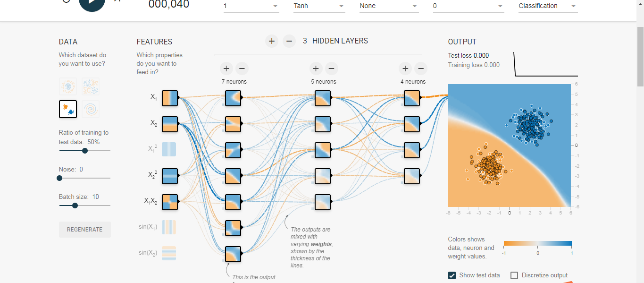Open the Classification problem type dropdown
644x283 pixels.
(x=548, y=6)
